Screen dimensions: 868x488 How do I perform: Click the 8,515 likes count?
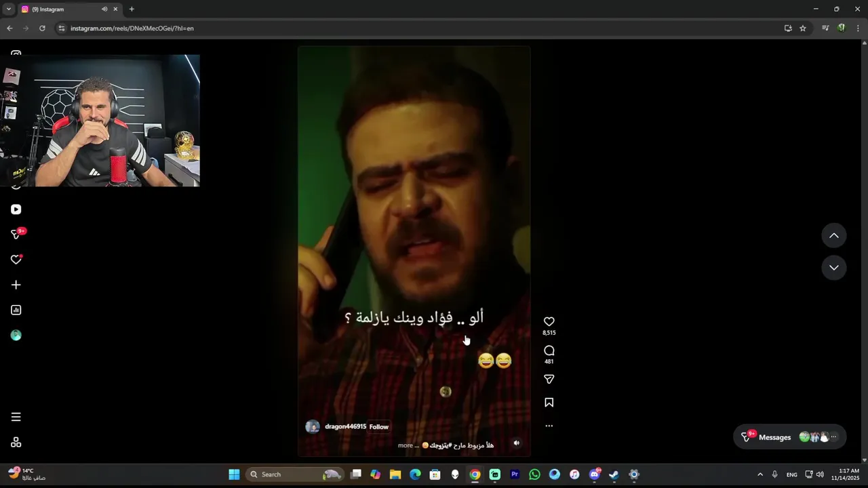549,333
